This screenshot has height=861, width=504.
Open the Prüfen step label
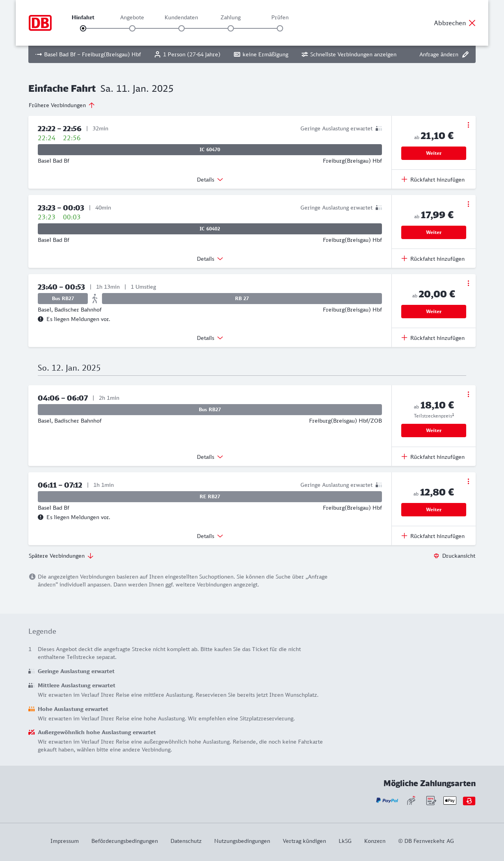(x=280, y=18)
